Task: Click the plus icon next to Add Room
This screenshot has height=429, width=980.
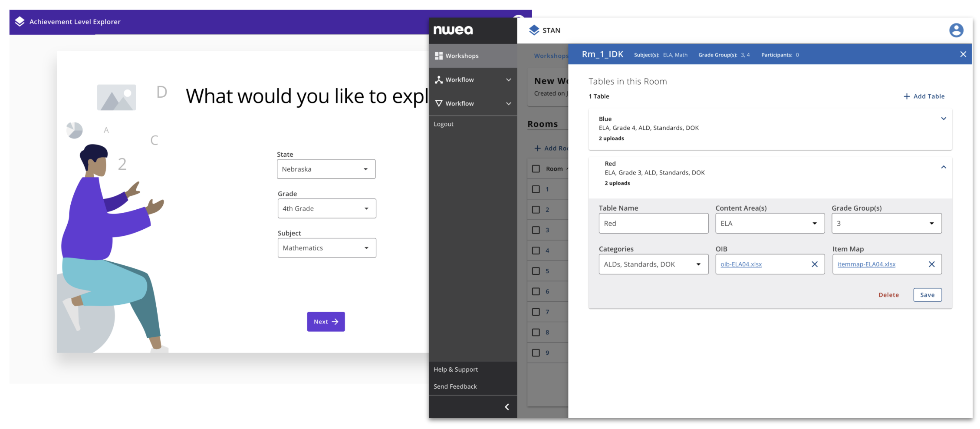Action: [x=537, y=148]
